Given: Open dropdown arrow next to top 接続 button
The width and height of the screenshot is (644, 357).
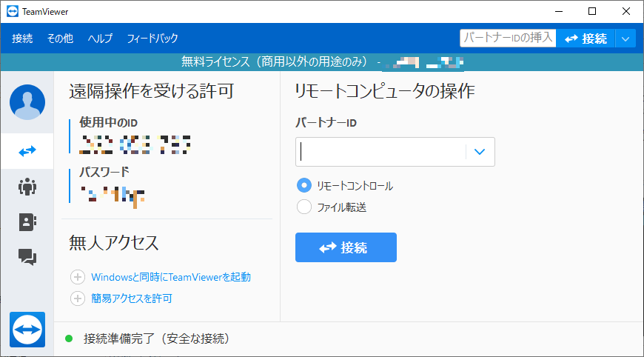Looking at the screenshot, I should coord(625,39).
